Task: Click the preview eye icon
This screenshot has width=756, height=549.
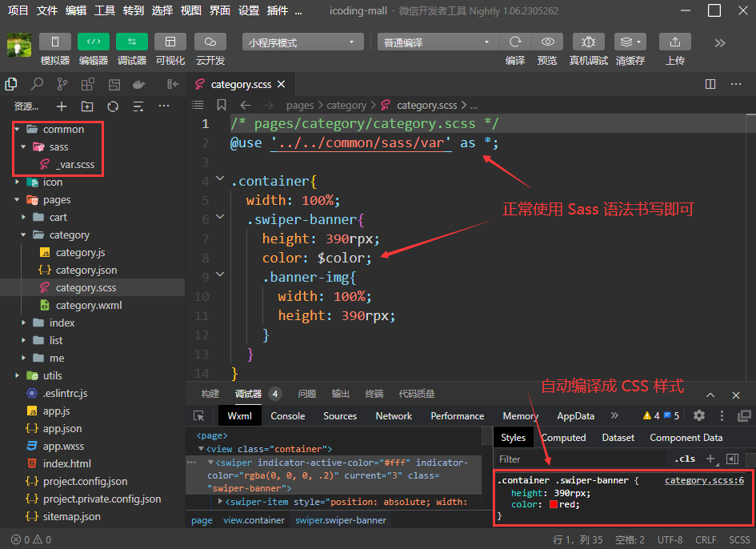Action: coord(547,42)
